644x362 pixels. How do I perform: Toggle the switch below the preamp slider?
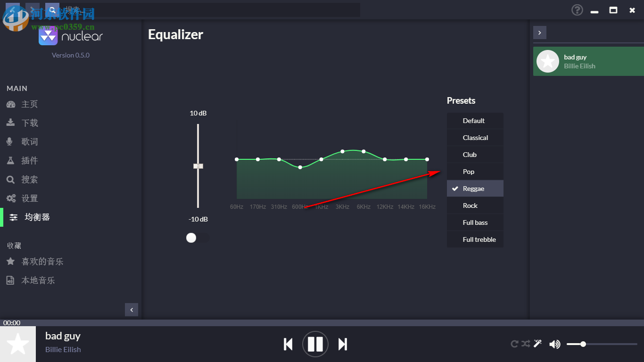[197, 238]
